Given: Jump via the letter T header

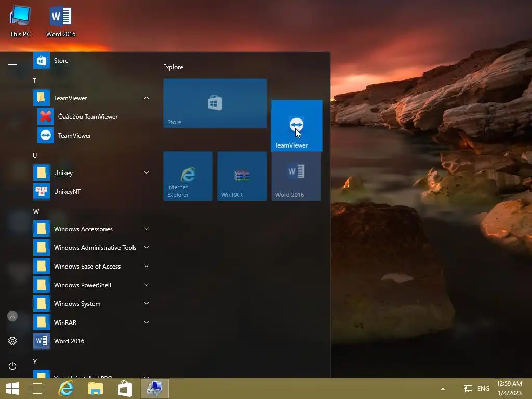Looking at the screenshot, I should tap(35, 81).
